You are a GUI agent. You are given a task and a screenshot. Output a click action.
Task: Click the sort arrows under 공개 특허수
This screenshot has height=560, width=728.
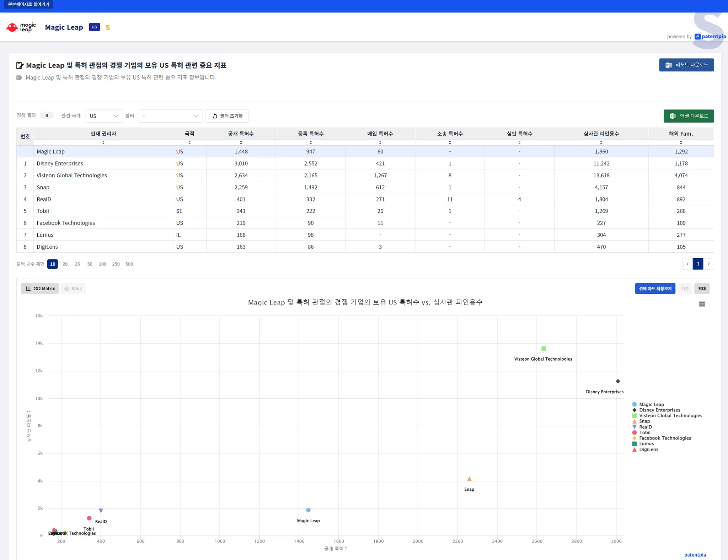coord(241,142)
